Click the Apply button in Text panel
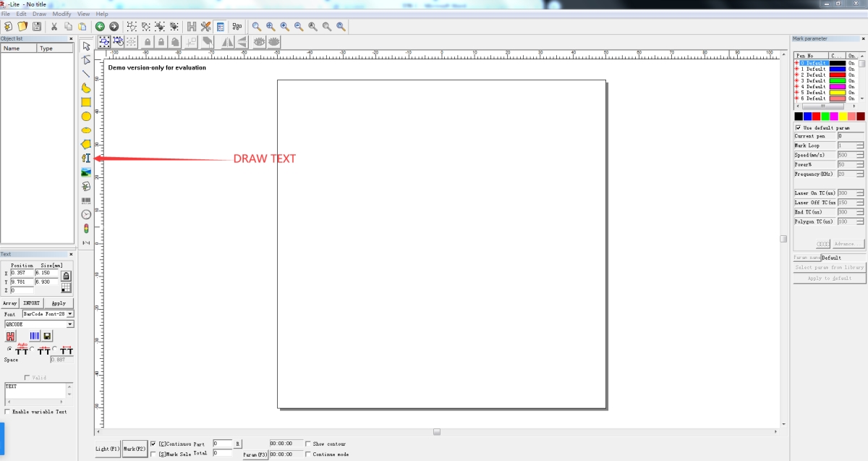 pos(59,303)
